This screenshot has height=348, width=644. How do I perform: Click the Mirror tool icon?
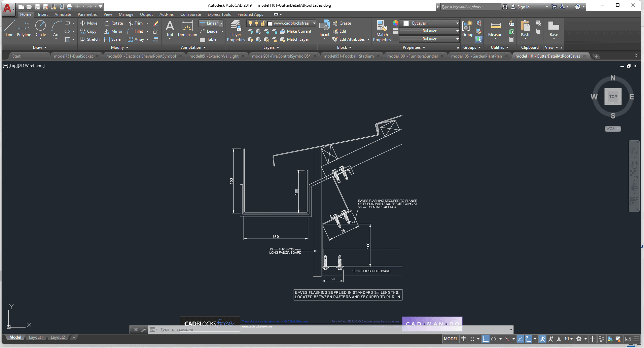click(x=107, y=31)
